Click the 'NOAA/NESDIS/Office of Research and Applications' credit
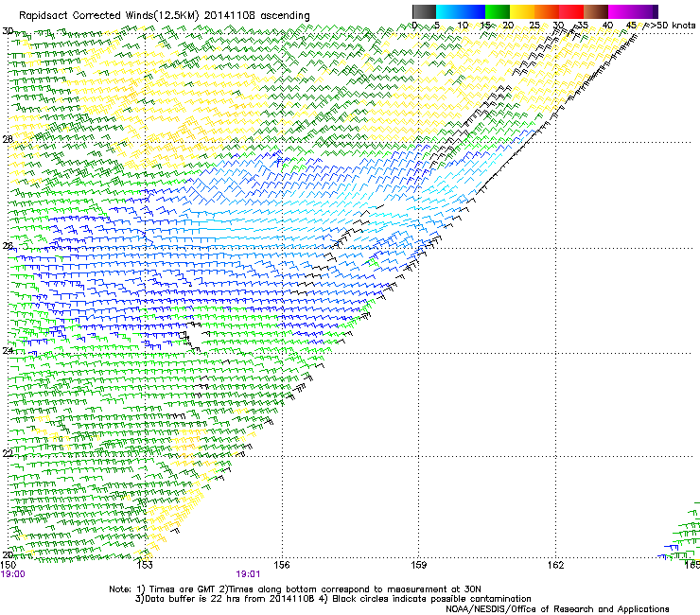The width and height of the screenshot is (700, 615). (x=557, y=609)
